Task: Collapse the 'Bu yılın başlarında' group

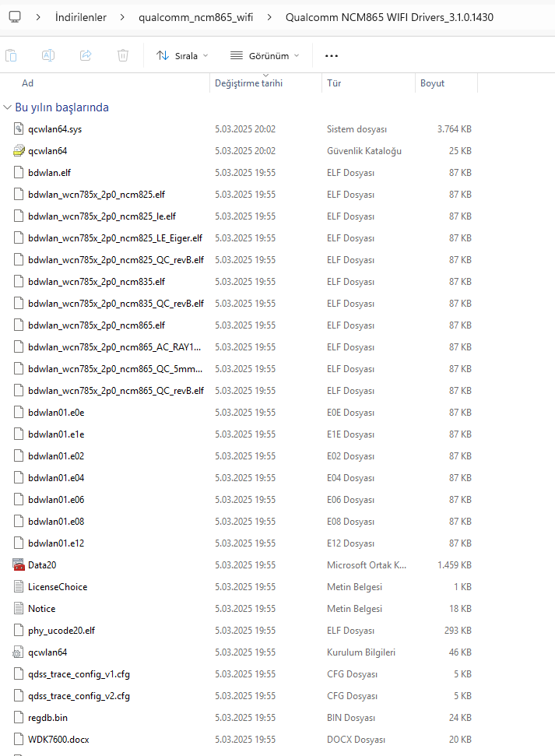Action: click(7, 107)
